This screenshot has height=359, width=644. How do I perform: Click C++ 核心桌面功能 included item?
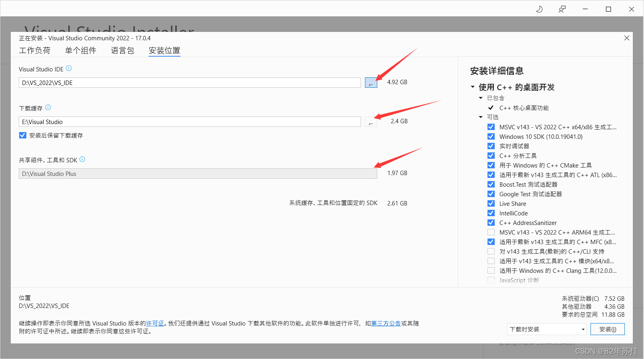point(524,108)
